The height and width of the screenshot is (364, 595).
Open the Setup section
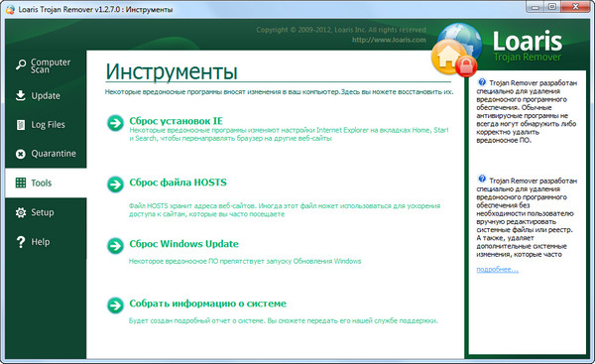tap(46, 212)
